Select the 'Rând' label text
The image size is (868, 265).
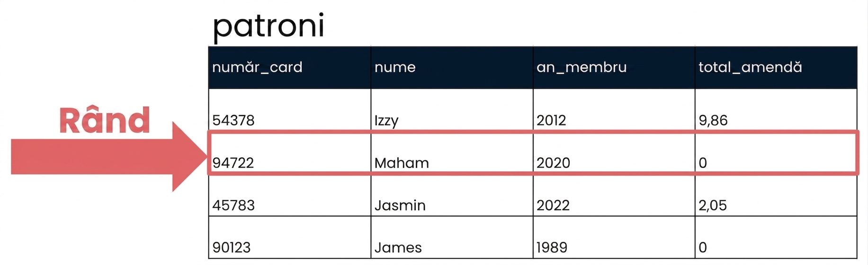(x=104, y=120)
